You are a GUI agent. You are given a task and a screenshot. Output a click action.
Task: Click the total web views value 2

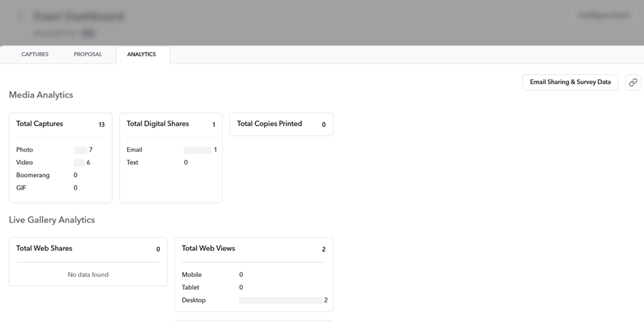(324, 249)
